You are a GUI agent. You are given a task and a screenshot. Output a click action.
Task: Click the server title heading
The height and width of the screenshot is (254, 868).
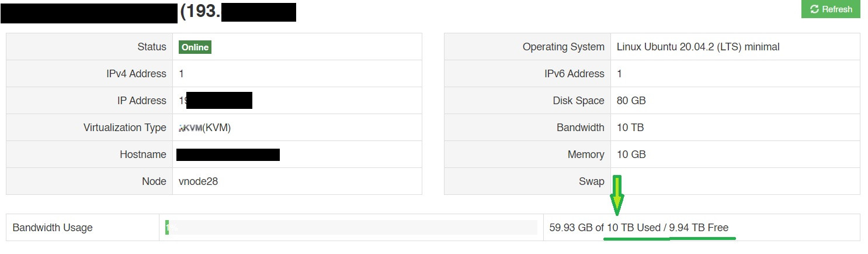148,12
